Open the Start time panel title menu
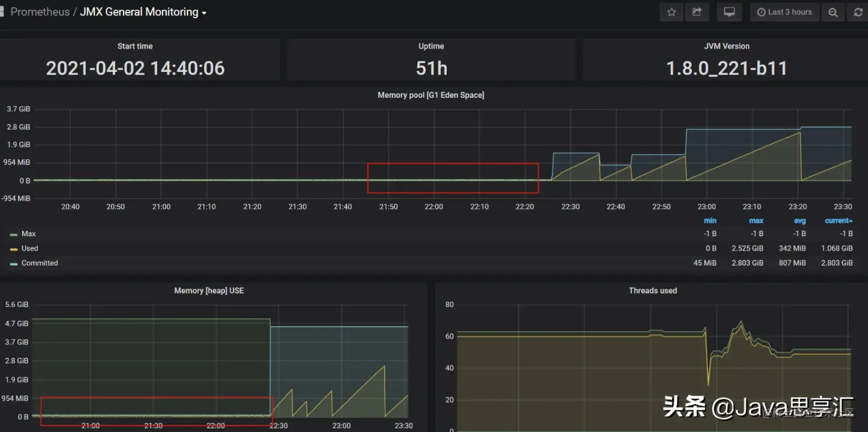Viewport: 868px width, 432px height. (135, 46)
